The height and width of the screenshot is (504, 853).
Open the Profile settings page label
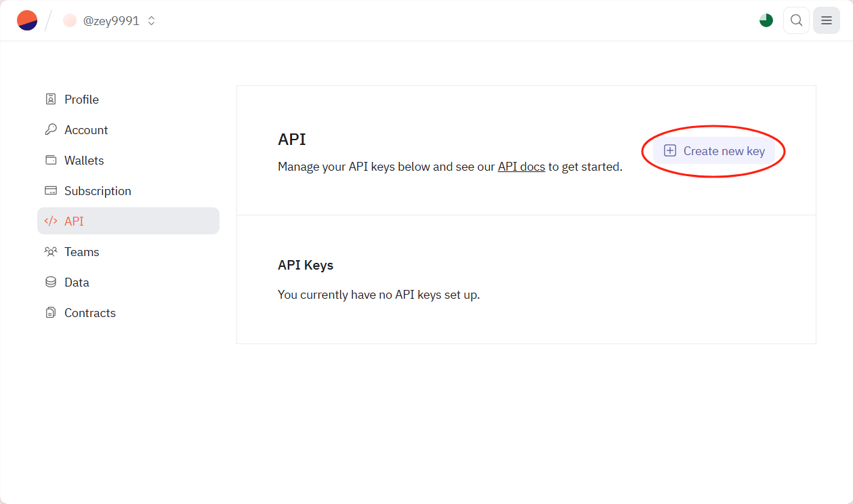click(x=81, y=100)
